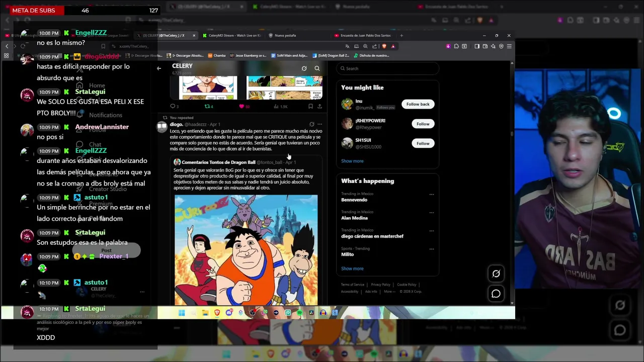Open Chamba bookmark in bookmarks bar

[217, 56]
